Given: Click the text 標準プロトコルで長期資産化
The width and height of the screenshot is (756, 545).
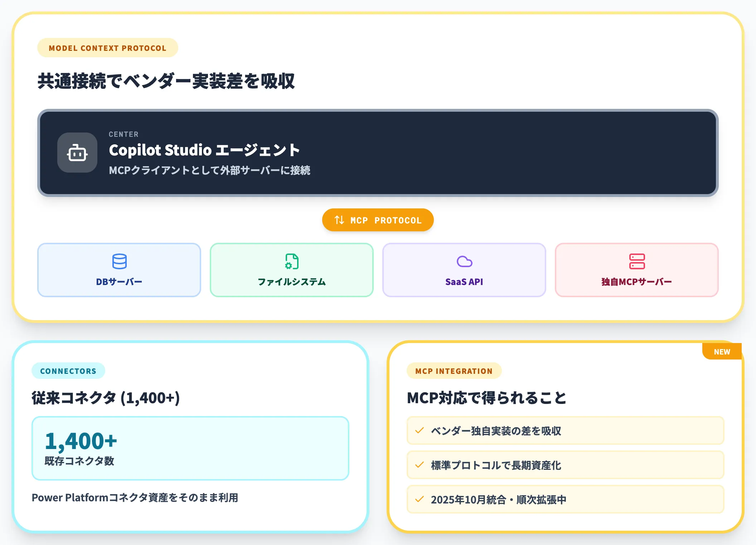Looking at the screenshot, I should 496,465.
